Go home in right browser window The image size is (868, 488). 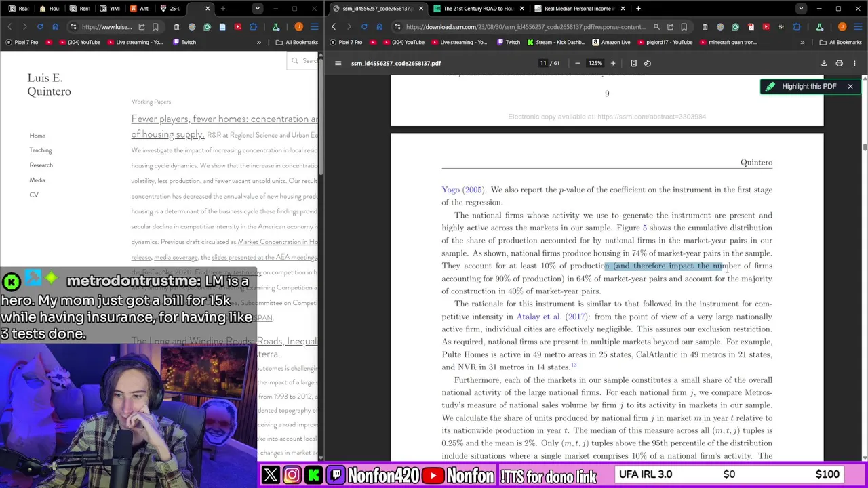(x=379, y=27)
